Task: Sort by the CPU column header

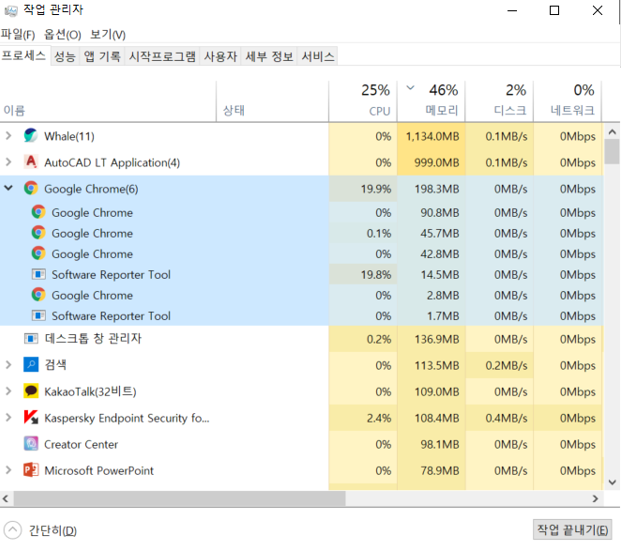Action: pos(363,101)
